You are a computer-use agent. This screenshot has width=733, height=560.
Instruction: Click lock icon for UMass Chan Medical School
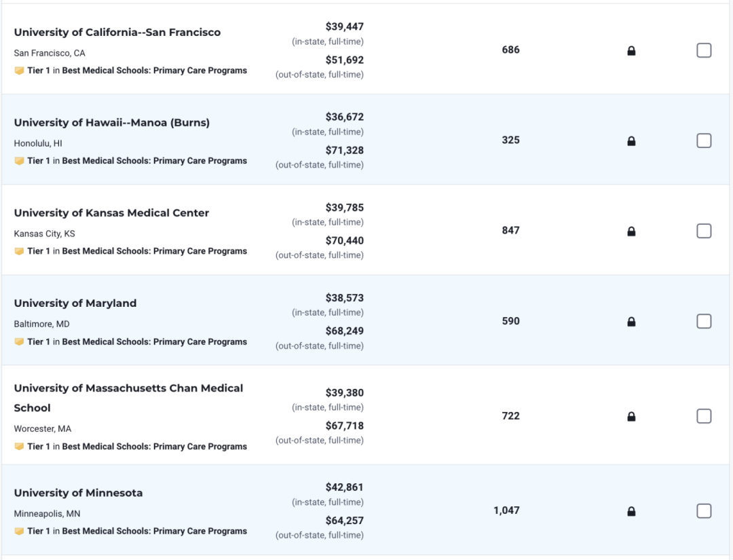pos(631,416)
